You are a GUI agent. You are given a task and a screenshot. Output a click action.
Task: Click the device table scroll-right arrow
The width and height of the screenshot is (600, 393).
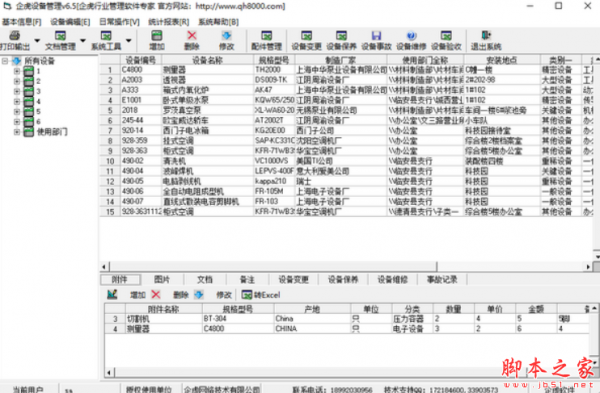click(588, 266)
